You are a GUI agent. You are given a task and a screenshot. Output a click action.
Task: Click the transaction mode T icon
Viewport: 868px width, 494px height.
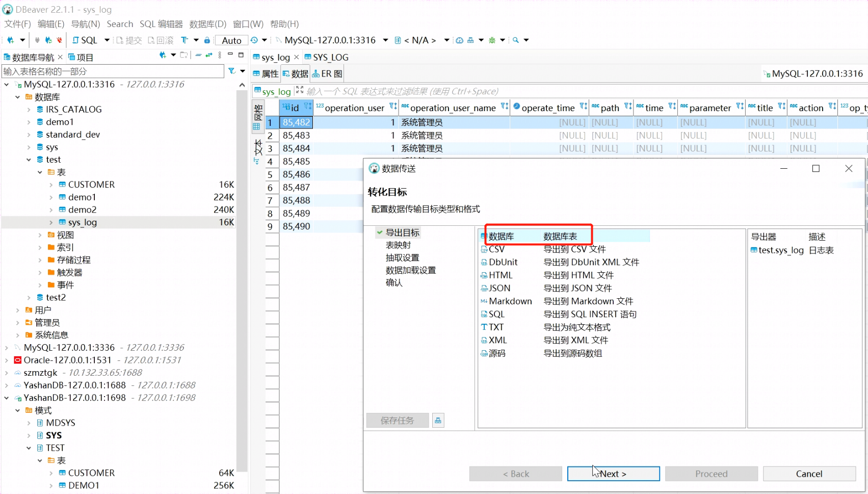[184, 40]
